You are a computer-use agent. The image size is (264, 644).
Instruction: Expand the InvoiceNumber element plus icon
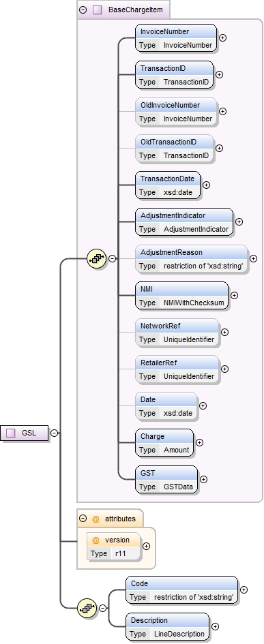222,37
